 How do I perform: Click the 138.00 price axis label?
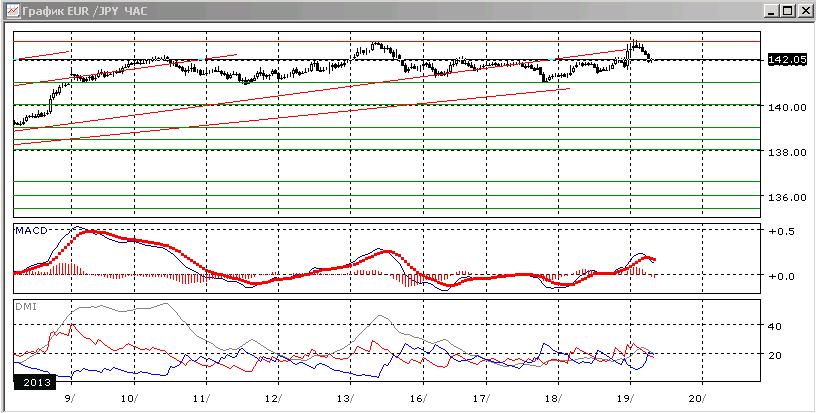[x=787, y=152]
